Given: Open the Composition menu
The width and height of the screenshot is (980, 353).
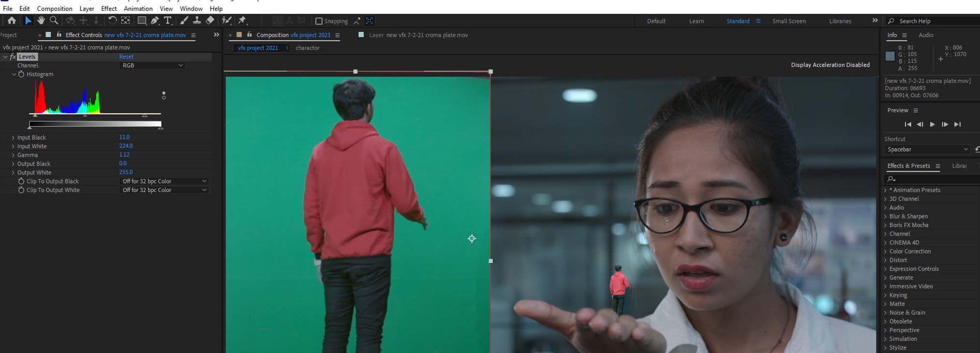Looking at the screenshot, I should tap(54, 8).
